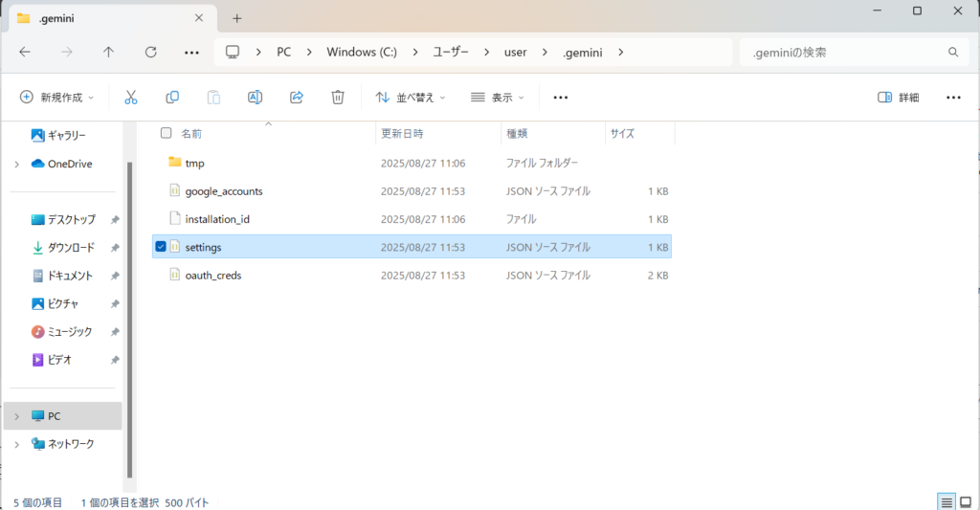Open the 新規作成 dropdown menu

[57, 97]
